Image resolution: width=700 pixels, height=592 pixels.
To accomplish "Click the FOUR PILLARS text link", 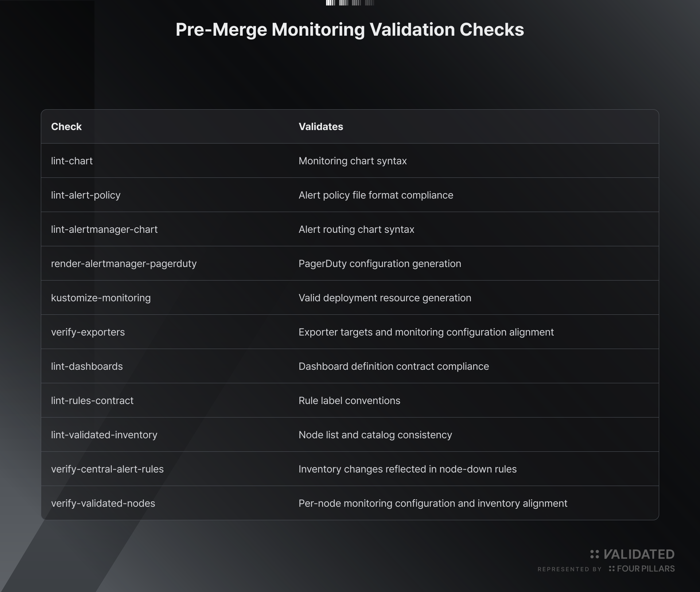I will tap(646, 569).
